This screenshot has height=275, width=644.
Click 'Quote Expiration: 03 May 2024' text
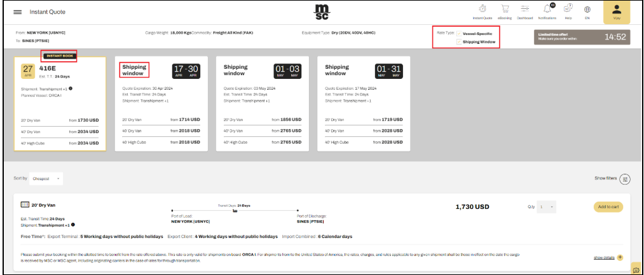point(249,88)
